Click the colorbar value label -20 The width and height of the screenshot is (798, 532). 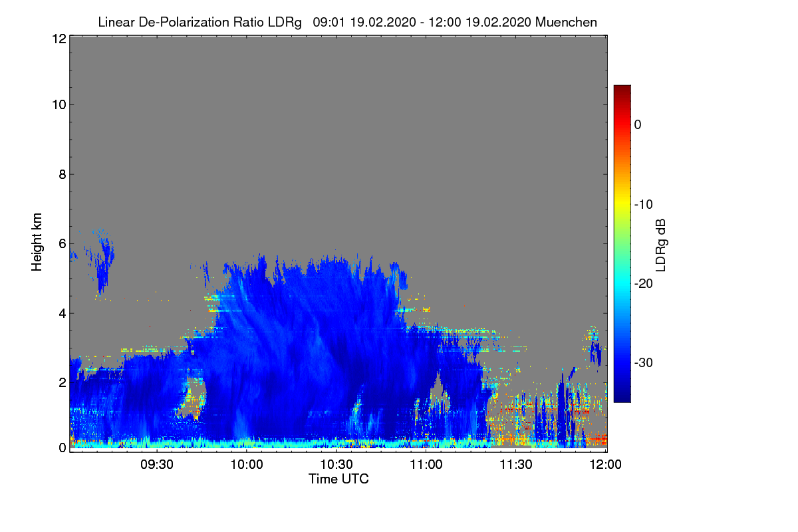pyautogui.click(x=644, y=283)
